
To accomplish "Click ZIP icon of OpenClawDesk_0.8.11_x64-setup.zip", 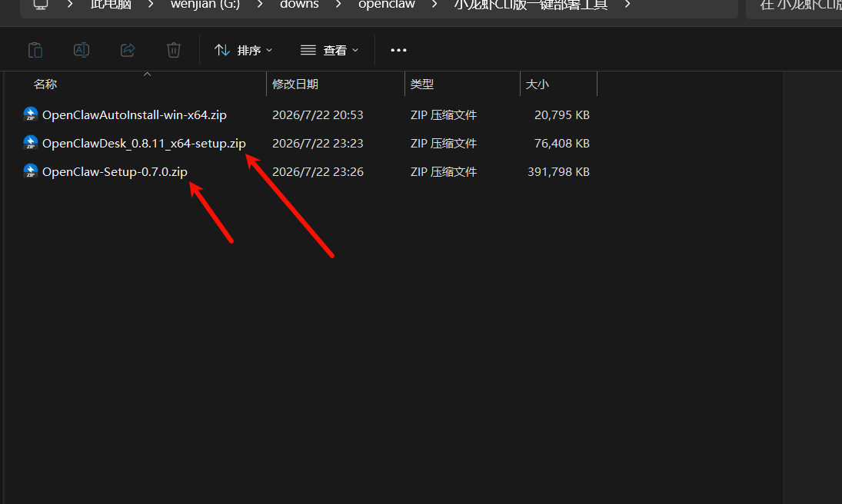I will [31, 143].
